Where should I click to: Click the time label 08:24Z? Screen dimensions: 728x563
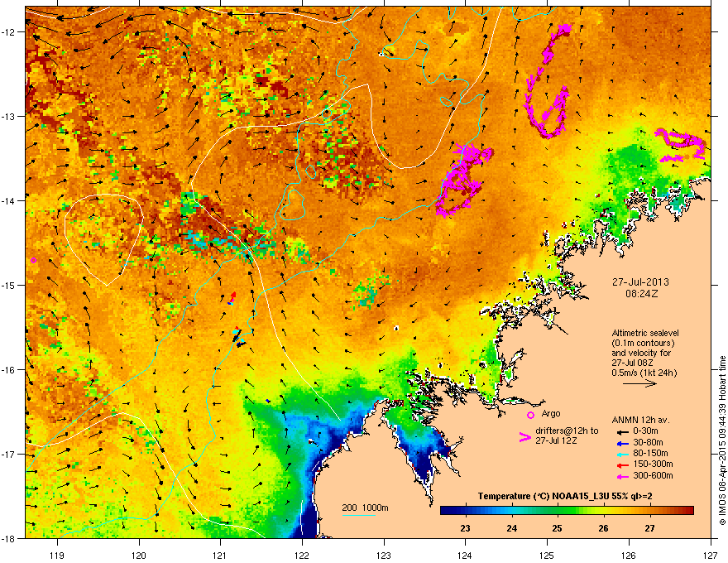pos(641,294)
